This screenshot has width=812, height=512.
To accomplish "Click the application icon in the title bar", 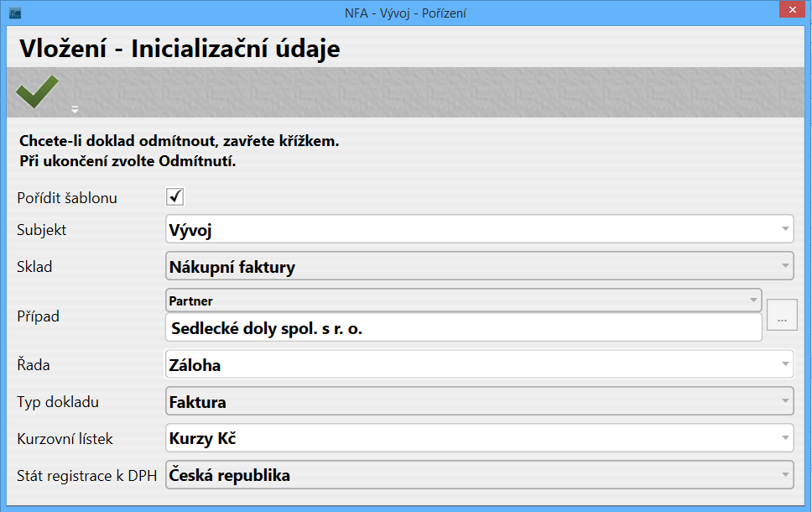I will [14, 13].
